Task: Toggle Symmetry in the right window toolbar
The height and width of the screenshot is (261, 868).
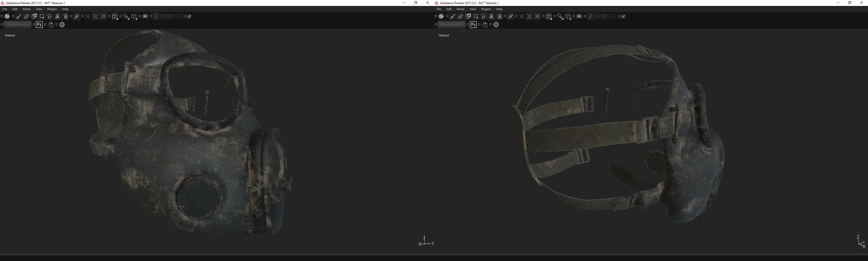Action: [x=522, y=16]
